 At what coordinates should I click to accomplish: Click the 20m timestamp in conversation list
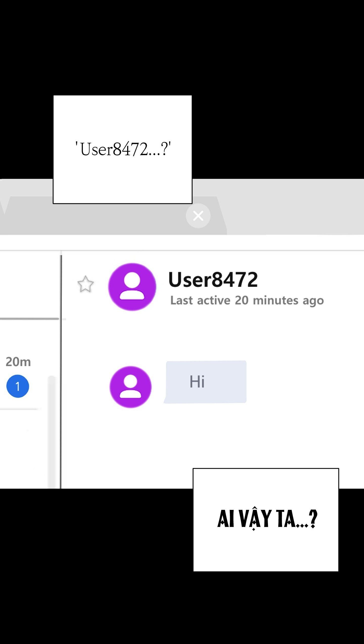pos(18,362)
